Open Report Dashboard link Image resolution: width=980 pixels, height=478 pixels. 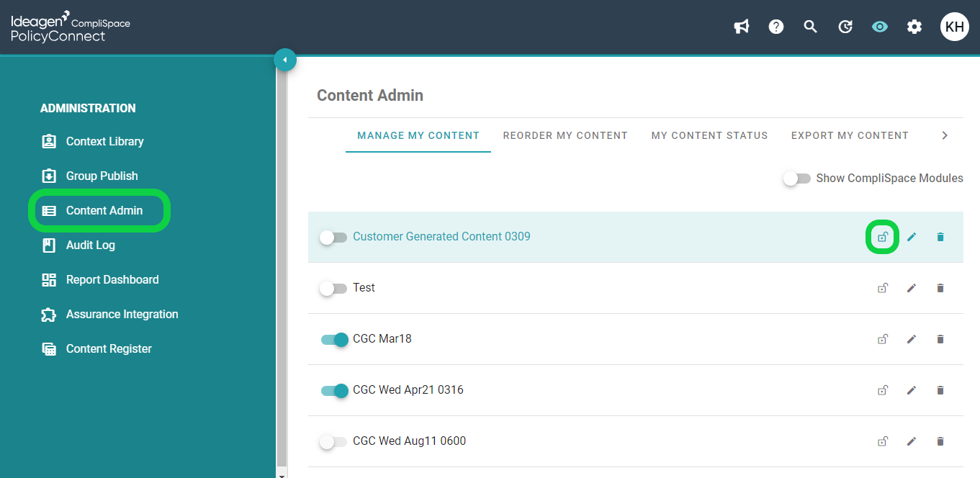point(112,279)
